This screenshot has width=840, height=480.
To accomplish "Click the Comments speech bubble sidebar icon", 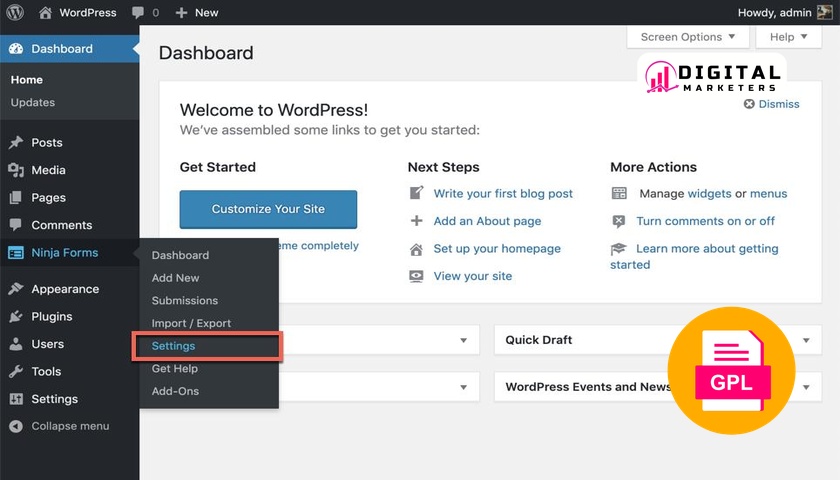I will pyautogui.click(x=16, y=225).
